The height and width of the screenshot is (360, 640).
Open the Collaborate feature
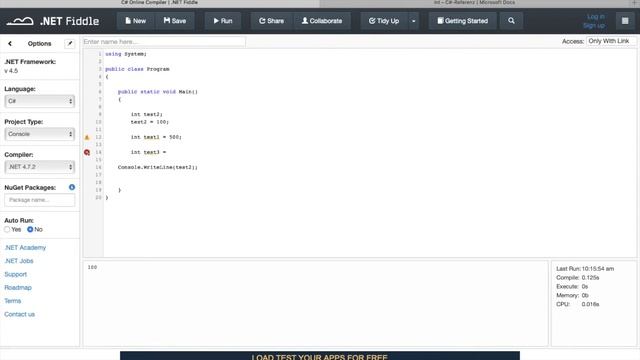(x=322, y=21)
